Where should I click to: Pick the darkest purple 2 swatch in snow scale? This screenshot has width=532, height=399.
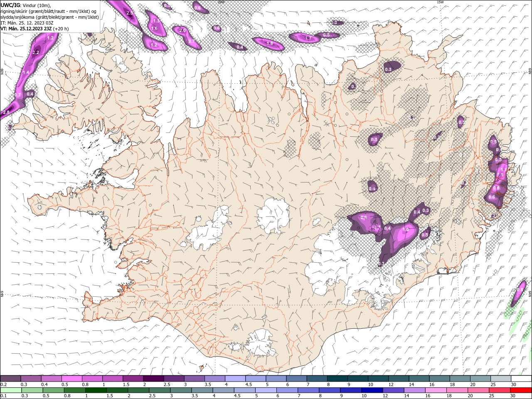(x=153, y=379)
